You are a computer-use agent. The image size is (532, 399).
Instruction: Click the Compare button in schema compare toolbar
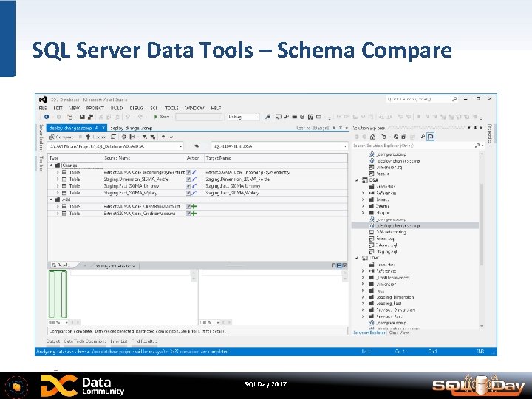pyautogui.click(x=61, y=137)
